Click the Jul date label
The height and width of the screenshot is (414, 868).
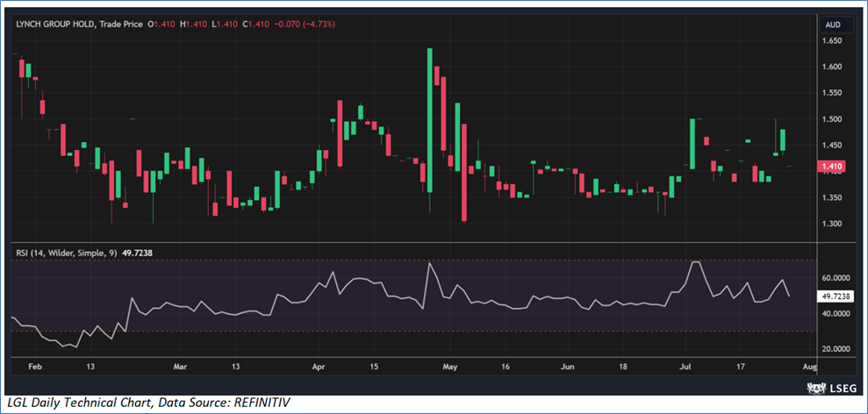[x=685, y=367]
